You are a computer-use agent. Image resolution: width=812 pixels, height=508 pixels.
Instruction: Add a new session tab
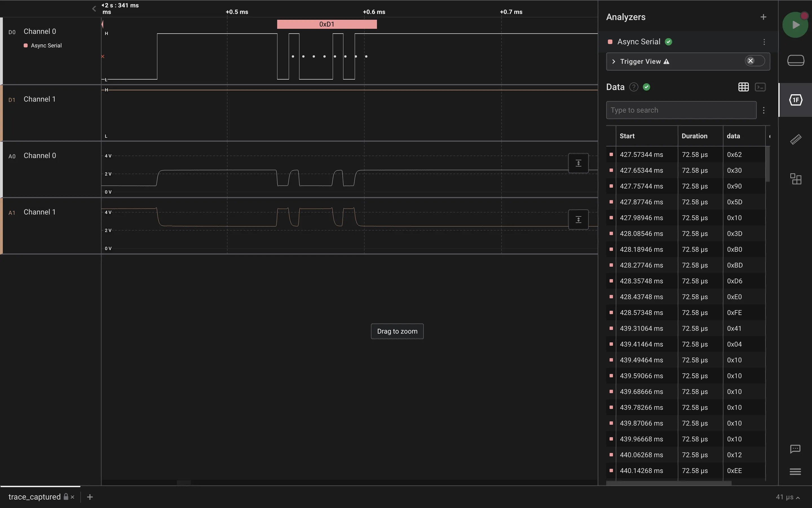click(x=90, y=497)
